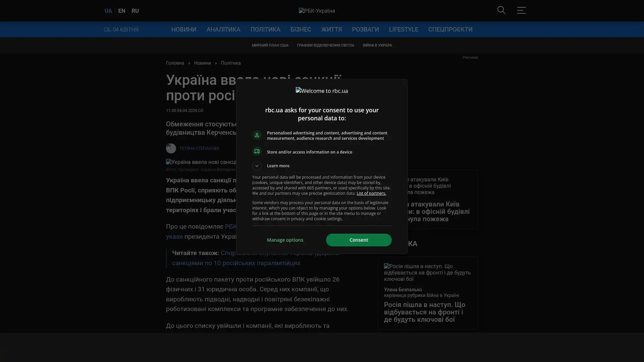The height and width of the screenshot is (362, 644).
Task: Click Manage options button
Action: pyautogui.click(x=285, y=240)
